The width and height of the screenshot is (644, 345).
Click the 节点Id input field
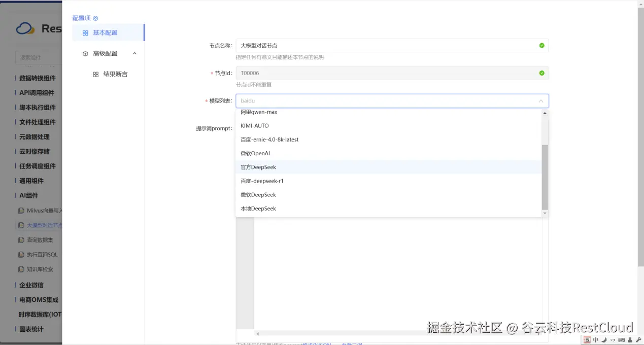[392, 73]
